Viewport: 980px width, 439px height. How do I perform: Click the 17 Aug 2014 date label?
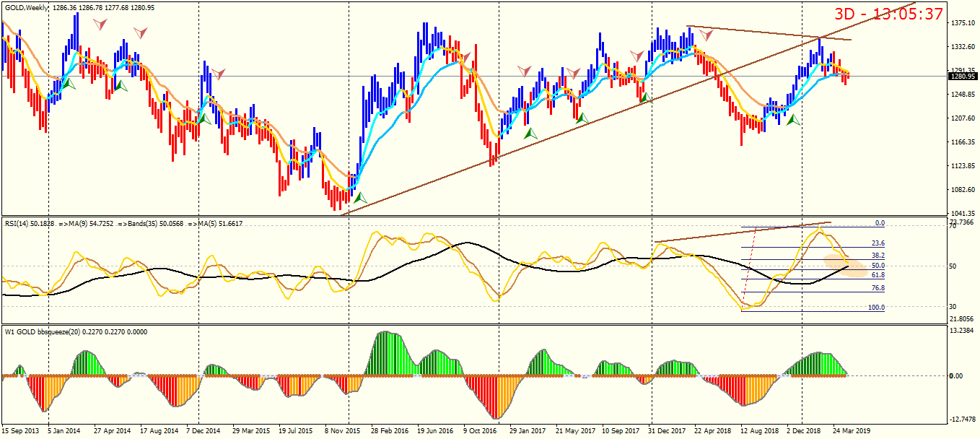tap(159, 430)
